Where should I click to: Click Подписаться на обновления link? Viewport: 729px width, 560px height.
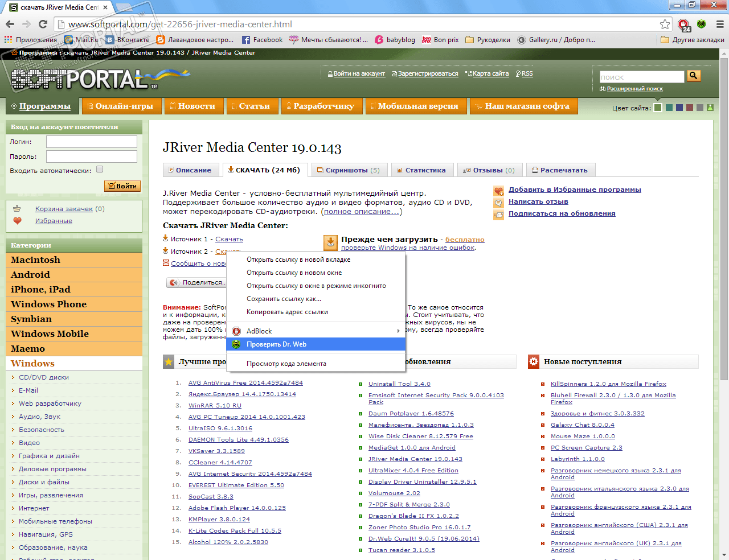click(x=562, y=214)
